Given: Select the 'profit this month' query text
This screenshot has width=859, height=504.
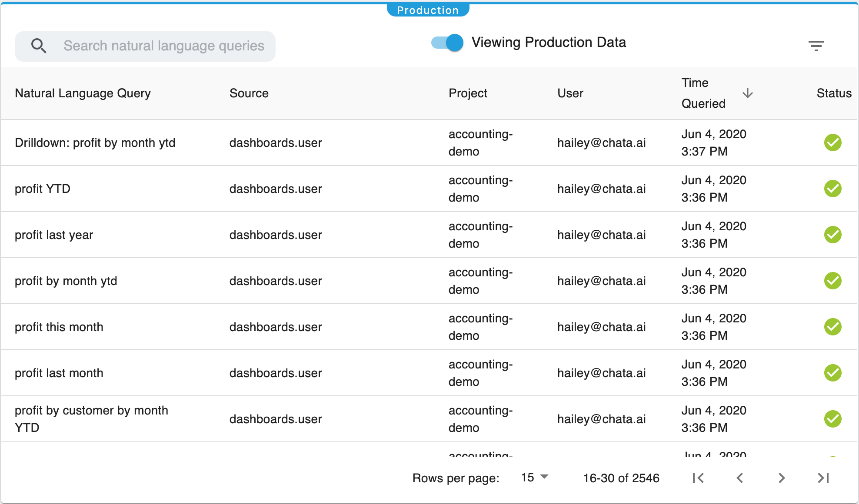Looking at the screenshot, I should click(59, 327).
